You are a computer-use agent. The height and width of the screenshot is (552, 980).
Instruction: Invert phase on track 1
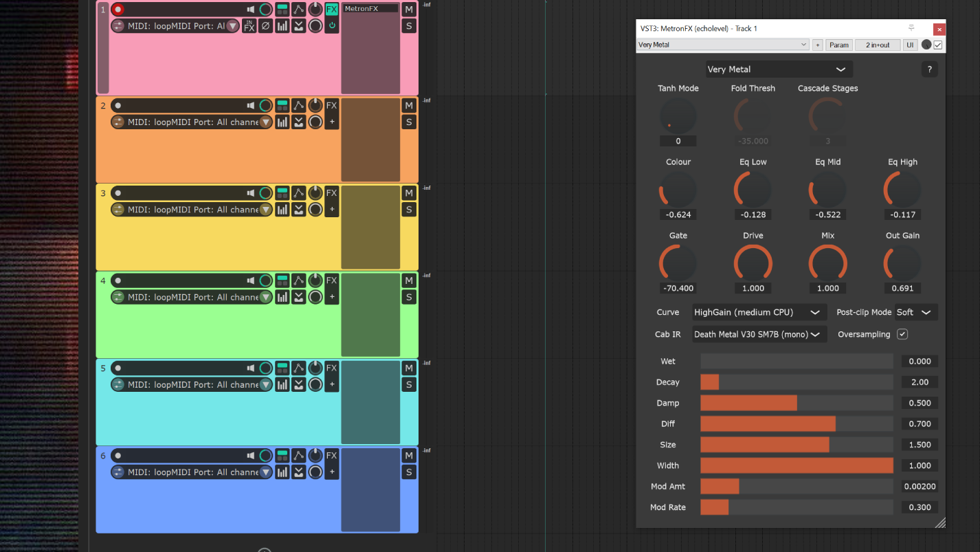[x=265, y=26]
